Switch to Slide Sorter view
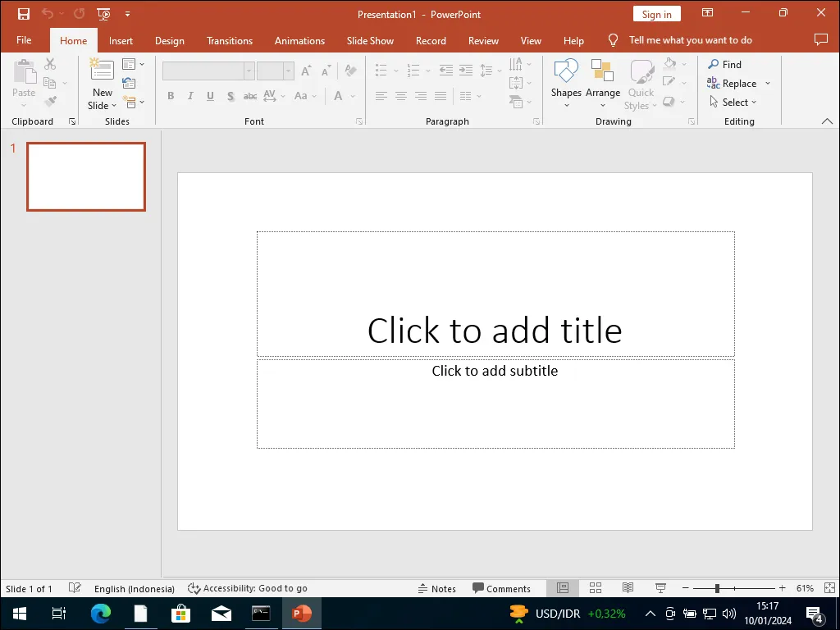The image size is (840, 630). click(x=596, y=588)
